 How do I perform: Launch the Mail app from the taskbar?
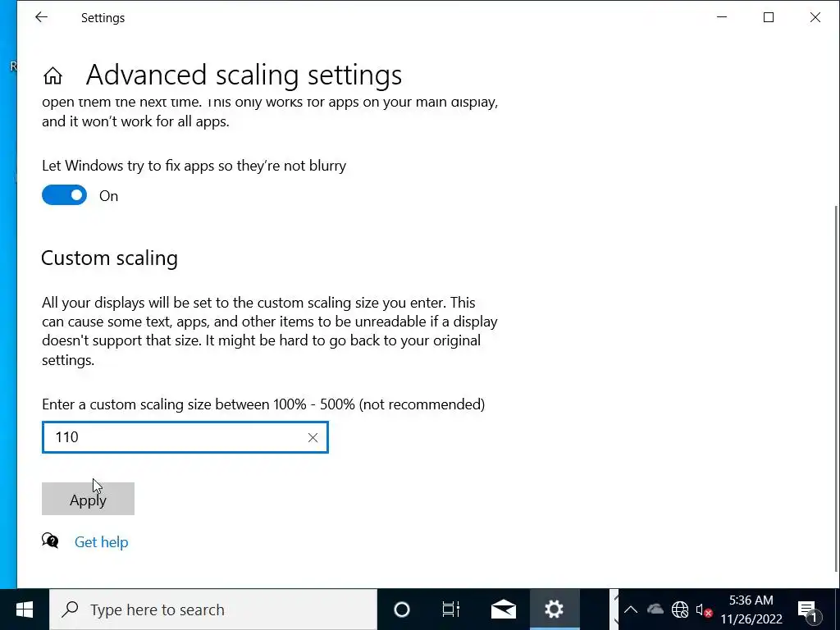pyautogui.click(x=504, y=609)
